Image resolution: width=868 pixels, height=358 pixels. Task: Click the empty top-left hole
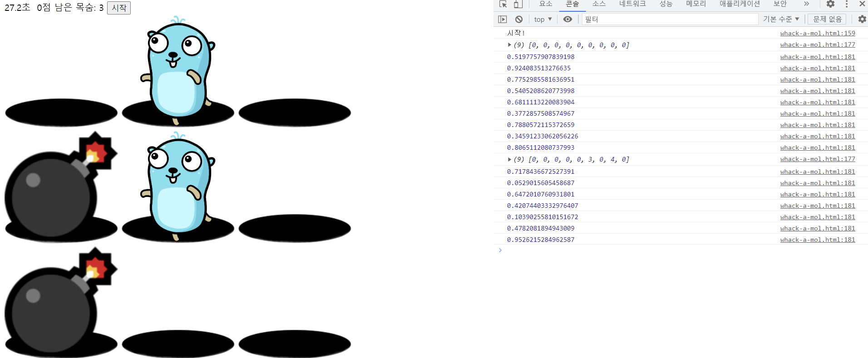61,113
